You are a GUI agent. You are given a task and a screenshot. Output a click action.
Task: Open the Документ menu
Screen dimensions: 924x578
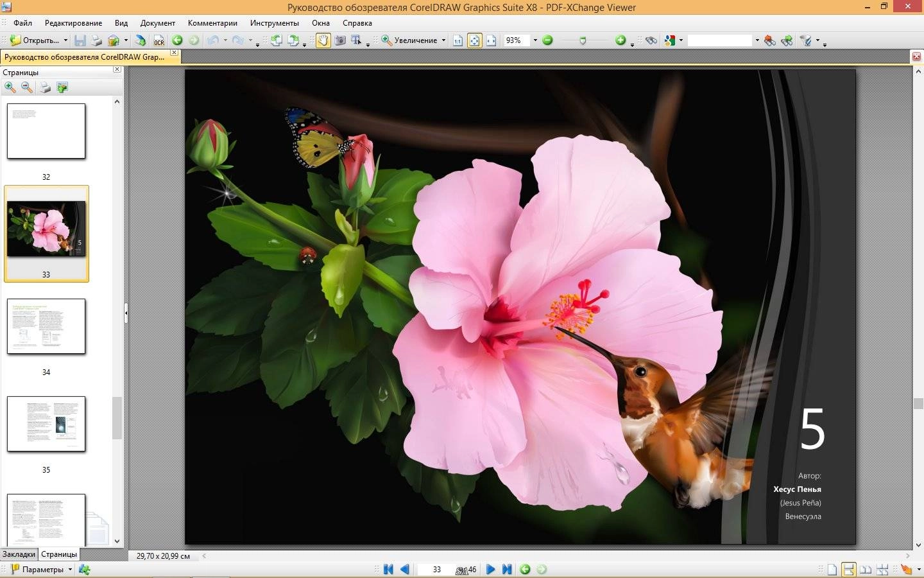point(158,22)
